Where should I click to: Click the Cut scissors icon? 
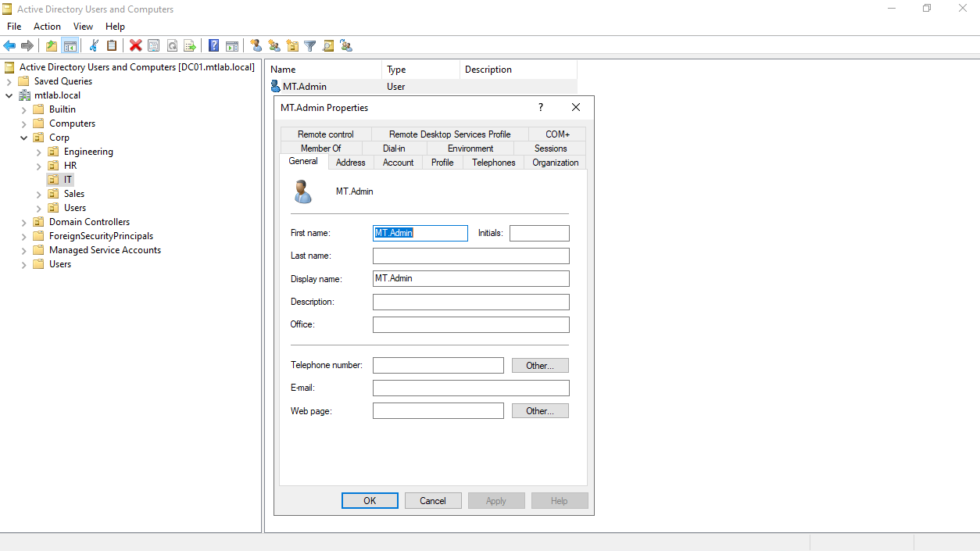pos(94,45)
